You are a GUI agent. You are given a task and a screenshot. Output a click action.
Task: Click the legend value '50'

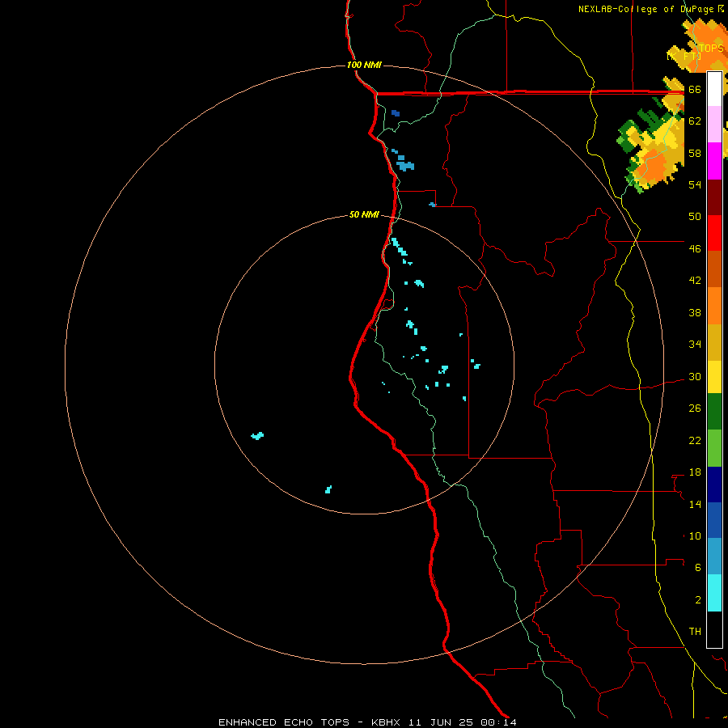(x=695, y=216)
